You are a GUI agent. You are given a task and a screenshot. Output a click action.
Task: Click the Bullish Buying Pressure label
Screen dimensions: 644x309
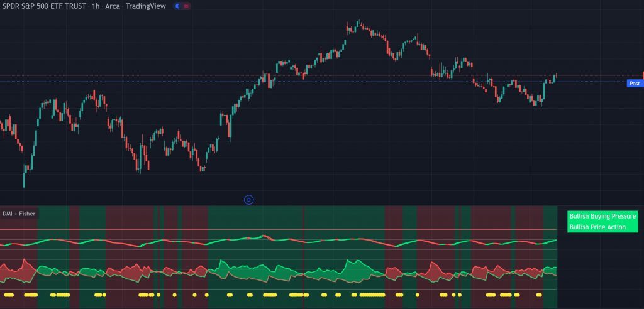click(602, 216)
